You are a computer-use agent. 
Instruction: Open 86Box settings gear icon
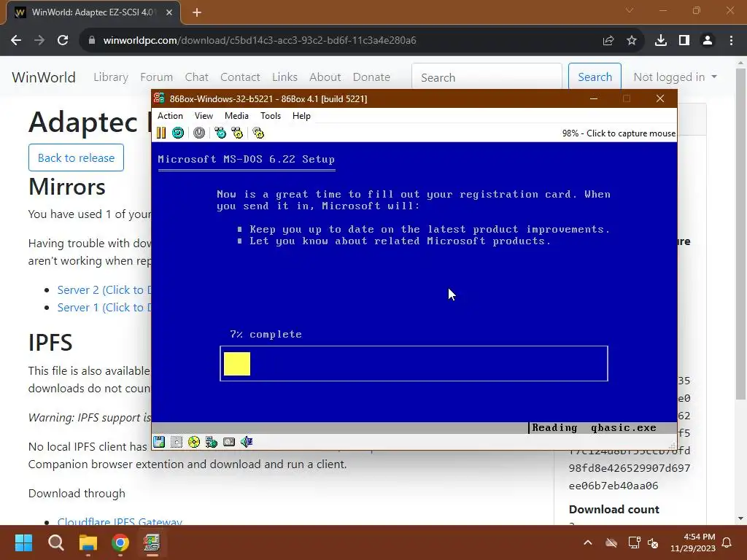258,133
